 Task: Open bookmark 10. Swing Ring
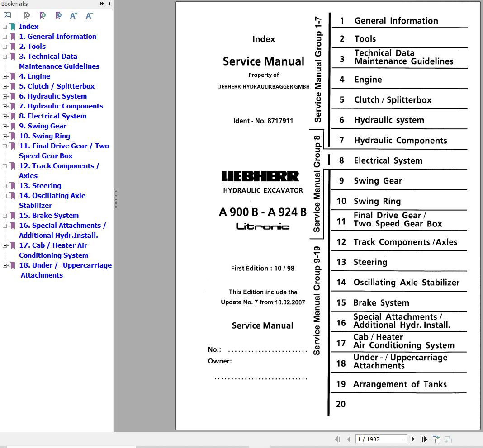tap(45, 136)
